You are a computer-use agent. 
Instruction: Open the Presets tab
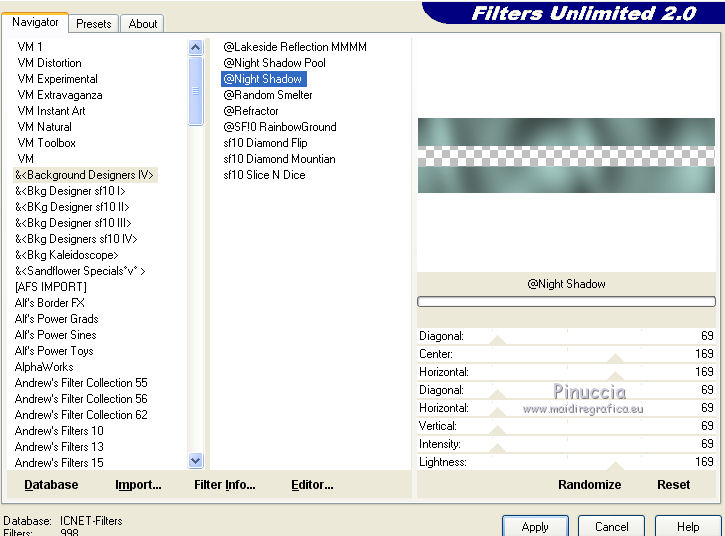(x=94, y=24)
